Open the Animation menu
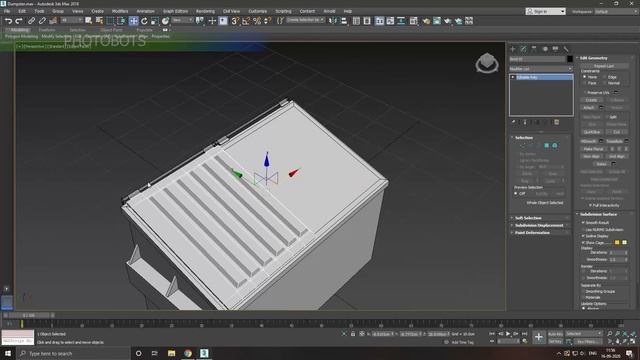 tap(145, 11)
